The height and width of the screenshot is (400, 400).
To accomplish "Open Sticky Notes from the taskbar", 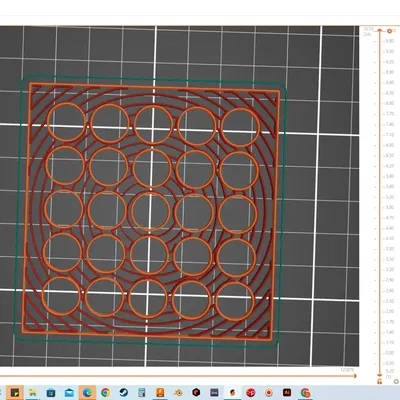I will coord(15,392).
